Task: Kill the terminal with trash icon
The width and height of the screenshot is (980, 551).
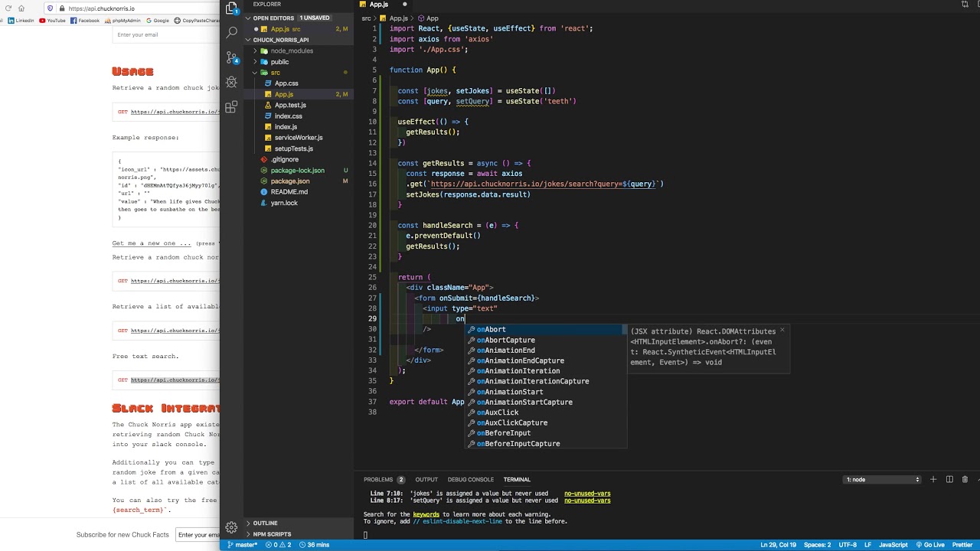Action: pos(965,480)
